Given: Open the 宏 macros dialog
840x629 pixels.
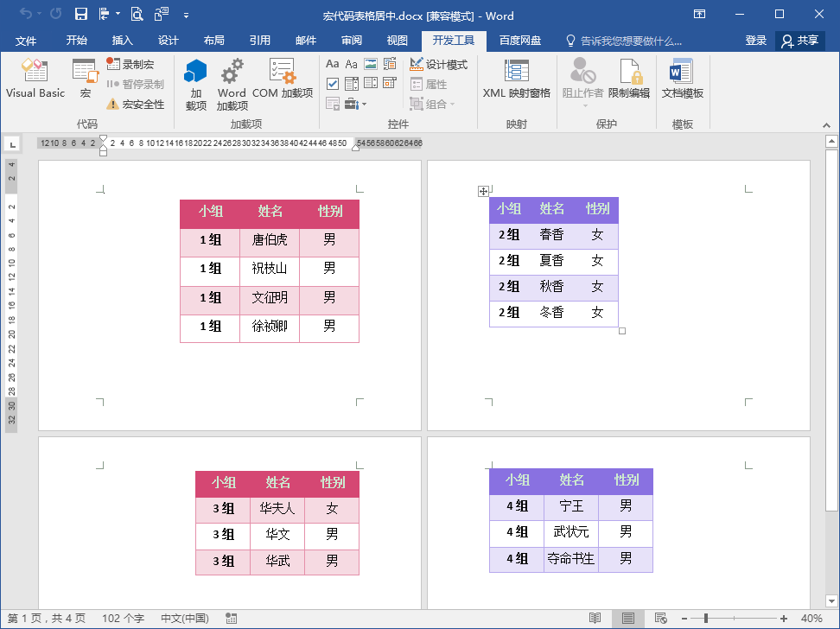Looking at the screenshot, I should 86,79.
